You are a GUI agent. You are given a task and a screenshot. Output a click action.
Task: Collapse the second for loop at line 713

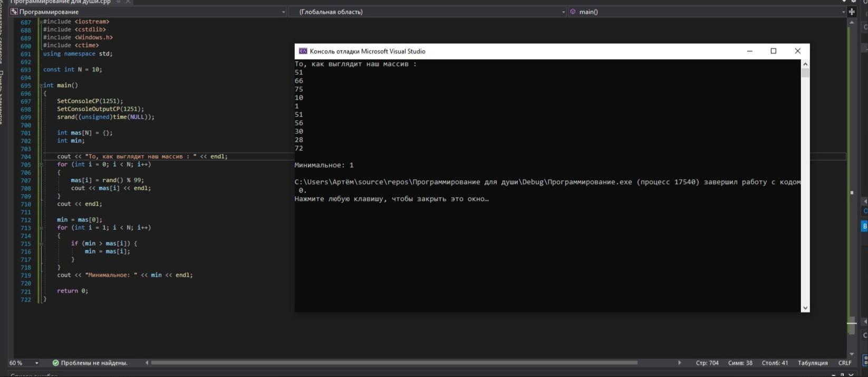point(41,228)
